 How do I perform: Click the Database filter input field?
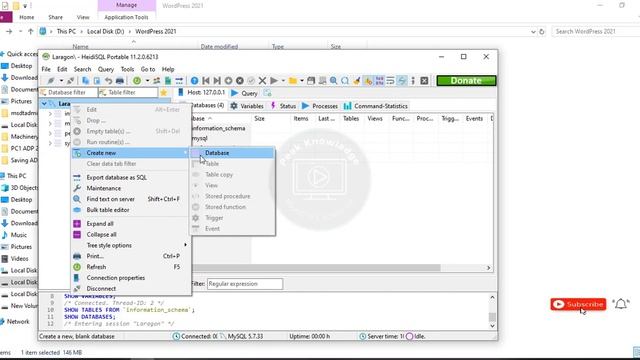[x=68, y=93]
